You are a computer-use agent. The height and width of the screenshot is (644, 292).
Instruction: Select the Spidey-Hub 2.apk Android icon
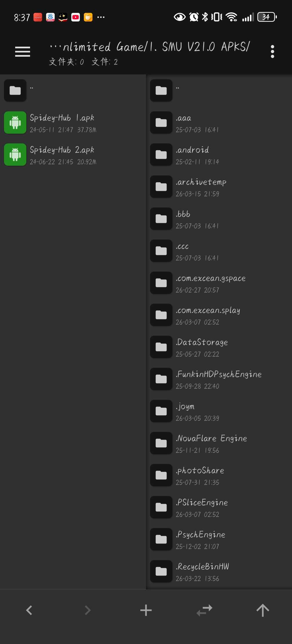point(15,155)
